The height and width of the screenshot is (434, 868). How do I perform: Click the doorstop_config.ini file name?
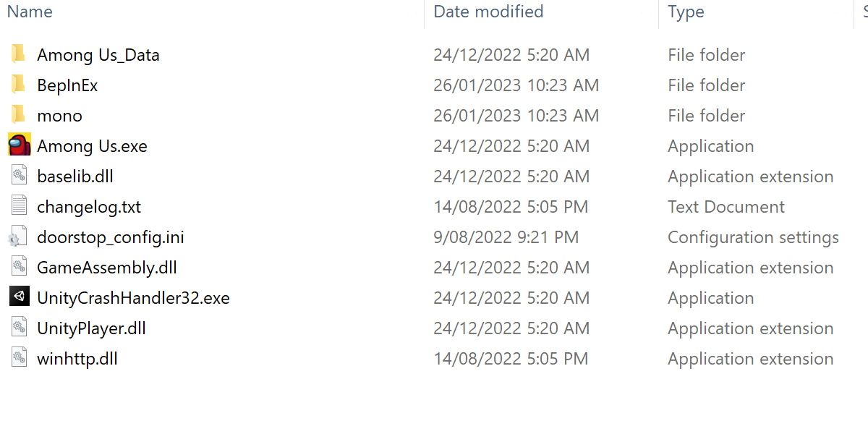[x=111, y=237]
